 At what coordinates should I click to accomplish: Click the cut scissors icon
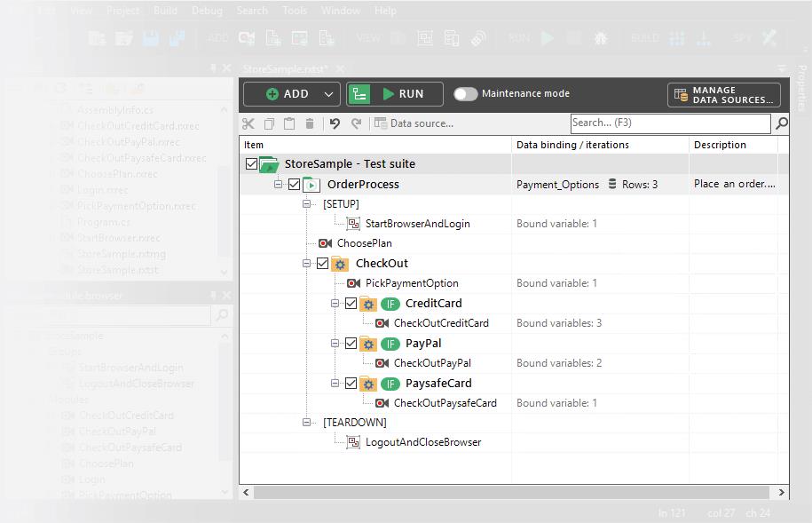[248, 123]
